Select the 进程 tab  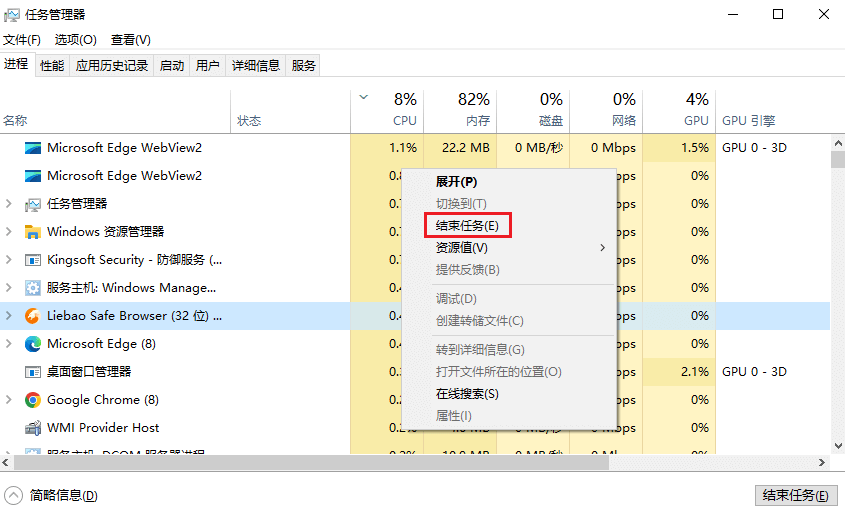(x=16, y=64)
